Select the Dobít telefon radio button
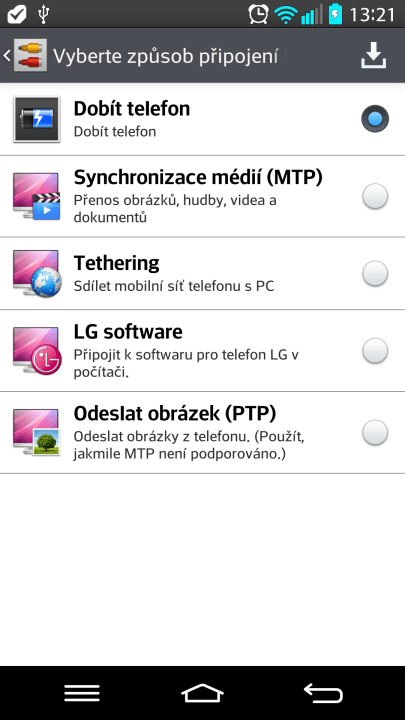 click(375, 119)
